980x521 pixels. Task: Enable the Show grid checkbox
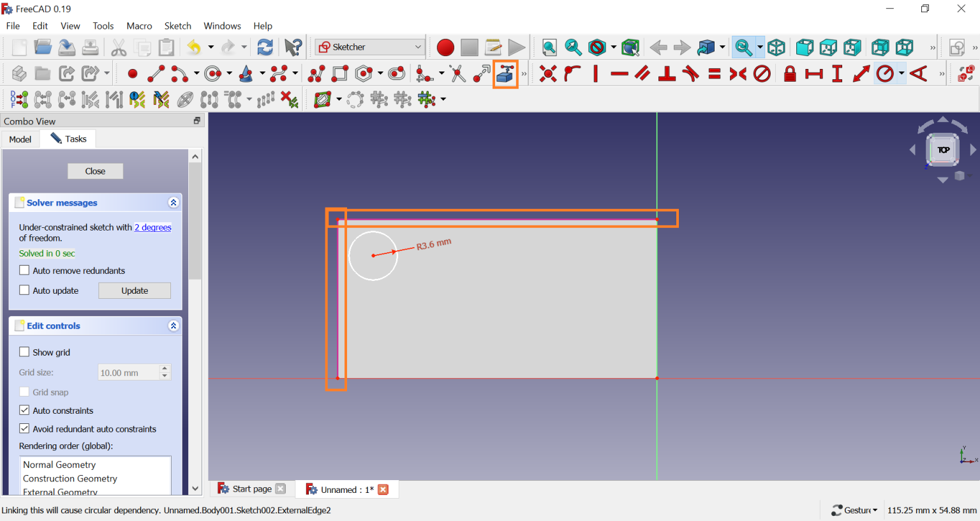coord(24,352)
